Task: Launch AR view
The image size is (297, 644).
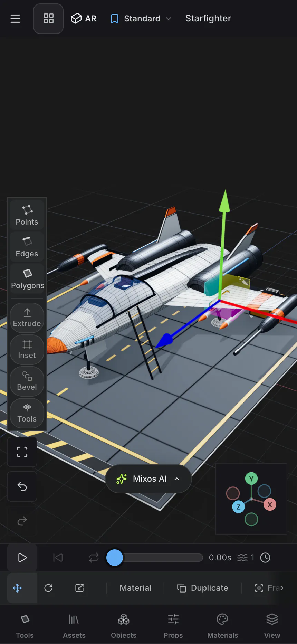Action: click(x=84, y=19)
